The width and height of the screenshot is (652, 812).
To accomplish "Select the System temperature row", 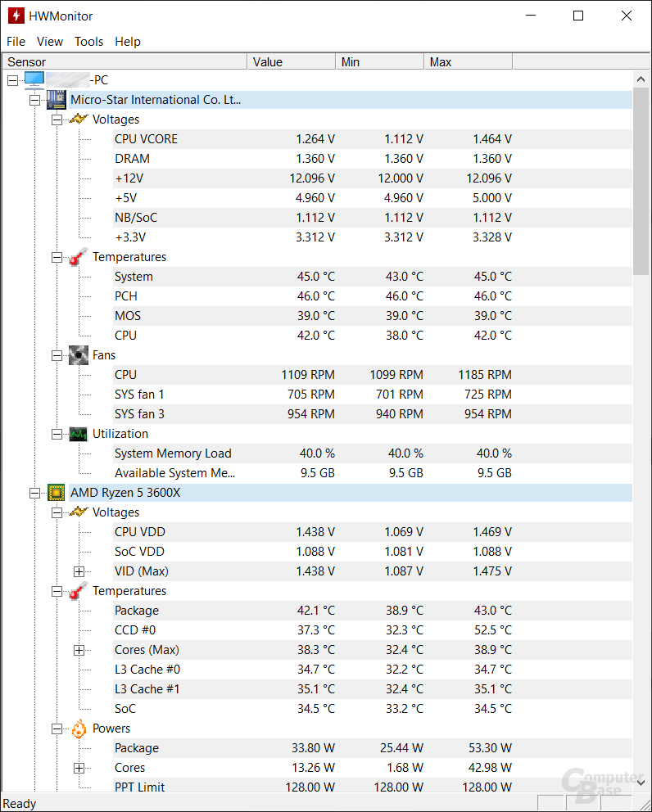I will [373, 277].
